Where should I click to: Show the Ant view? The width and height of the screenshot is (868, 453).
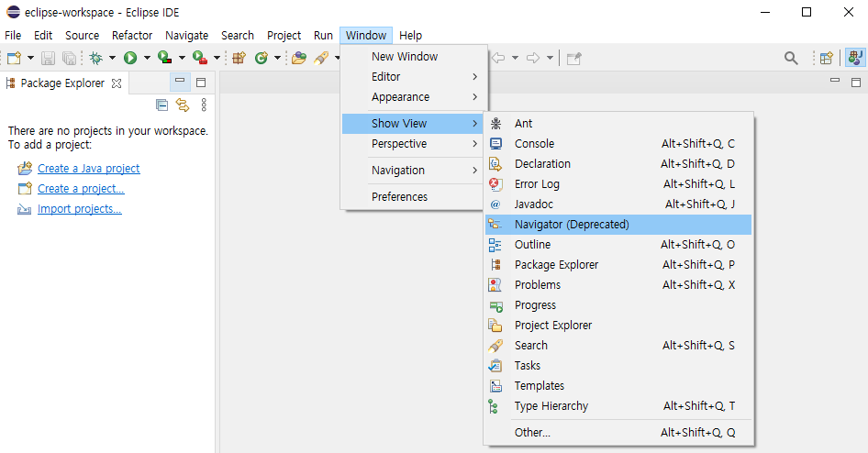618,124
